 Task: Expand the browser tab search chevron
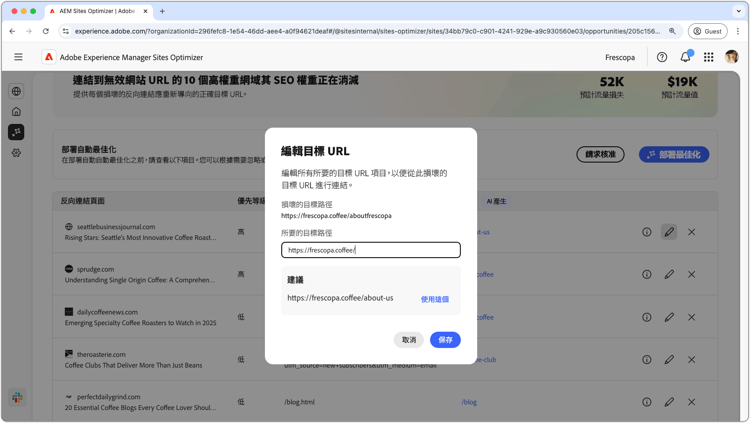click(x=739, y=11)
